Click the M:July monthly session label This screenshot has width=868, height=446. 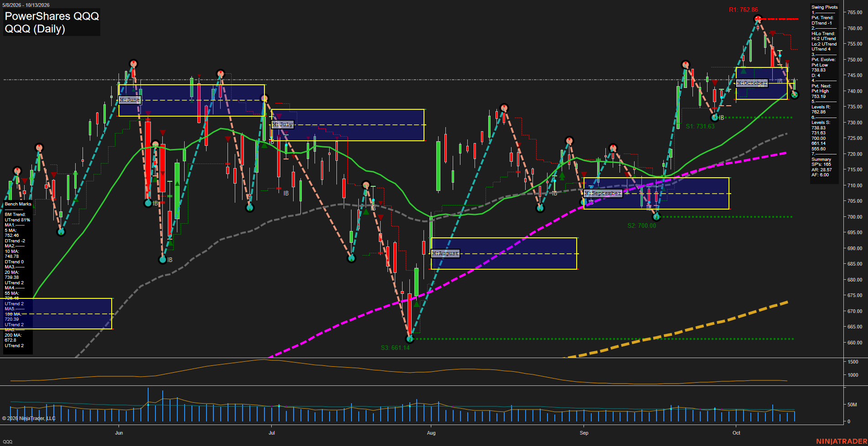click(283, 124)
